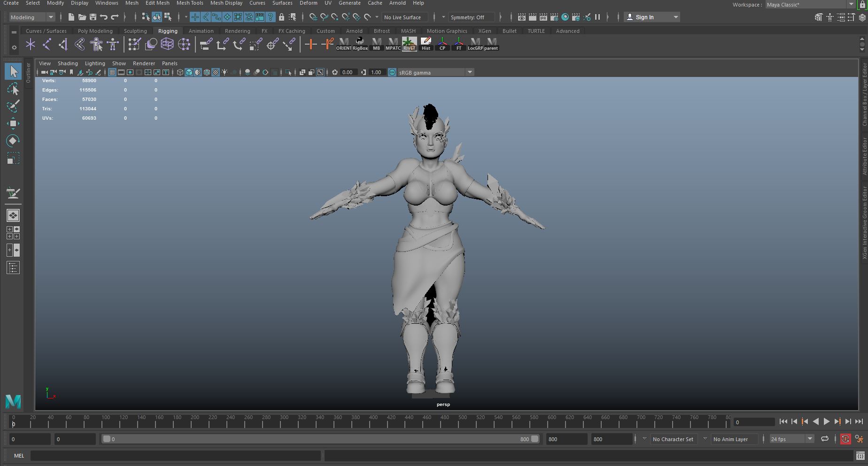The height and width of the screenshot is (466, 868).
Task: Run the ORIENT shelf script
Action: tap(344, 45)
